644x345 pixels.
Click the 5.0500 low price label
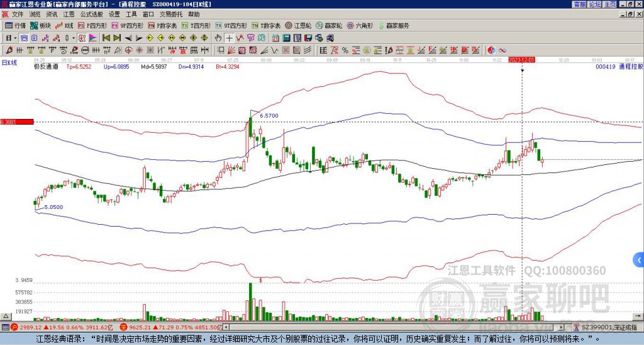pos(54,207)
